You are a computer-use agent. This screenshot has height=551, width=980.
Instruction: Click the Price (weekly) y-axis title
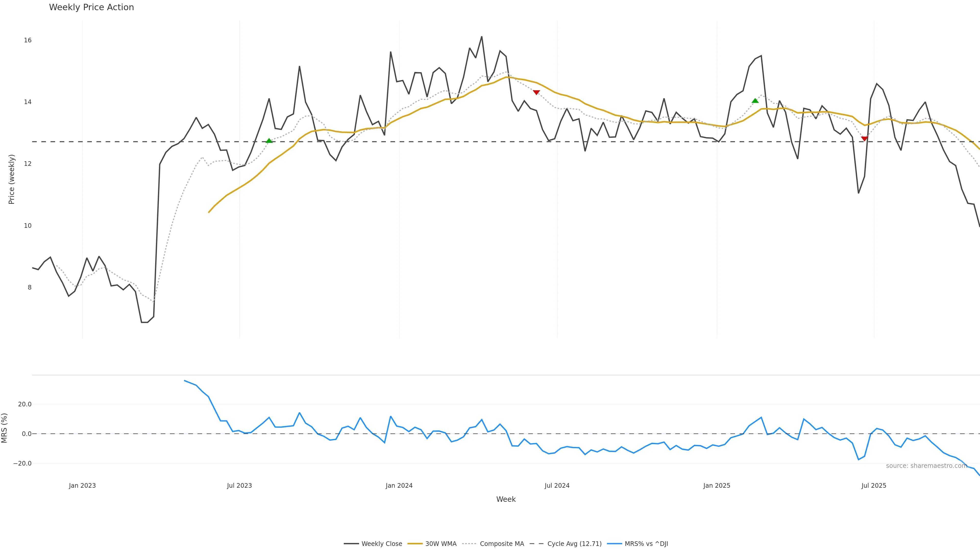click(11, 179)
